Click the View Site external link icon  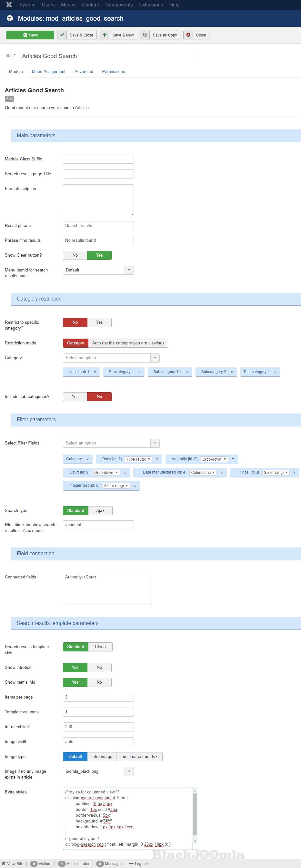tap(4, 863)
